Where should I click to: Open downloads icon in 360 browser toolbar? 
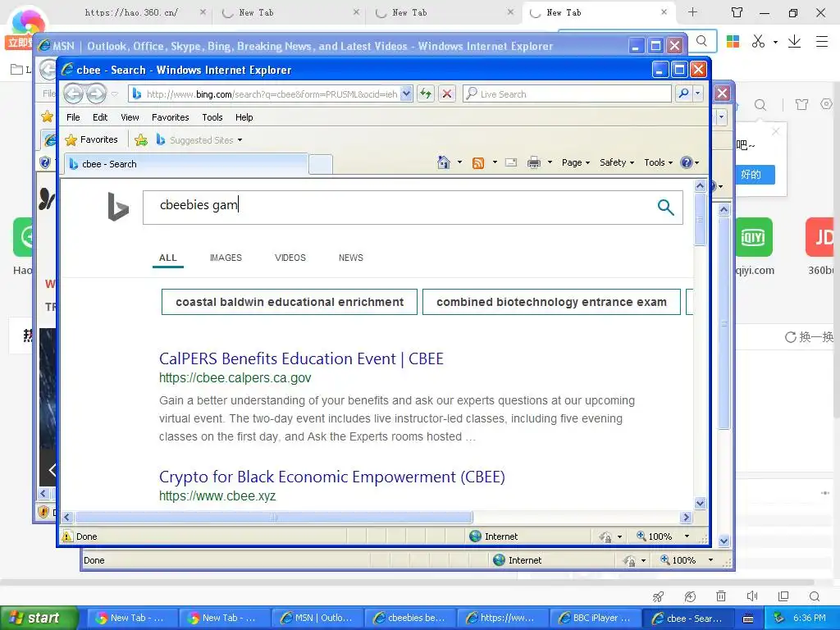point(794,41)
